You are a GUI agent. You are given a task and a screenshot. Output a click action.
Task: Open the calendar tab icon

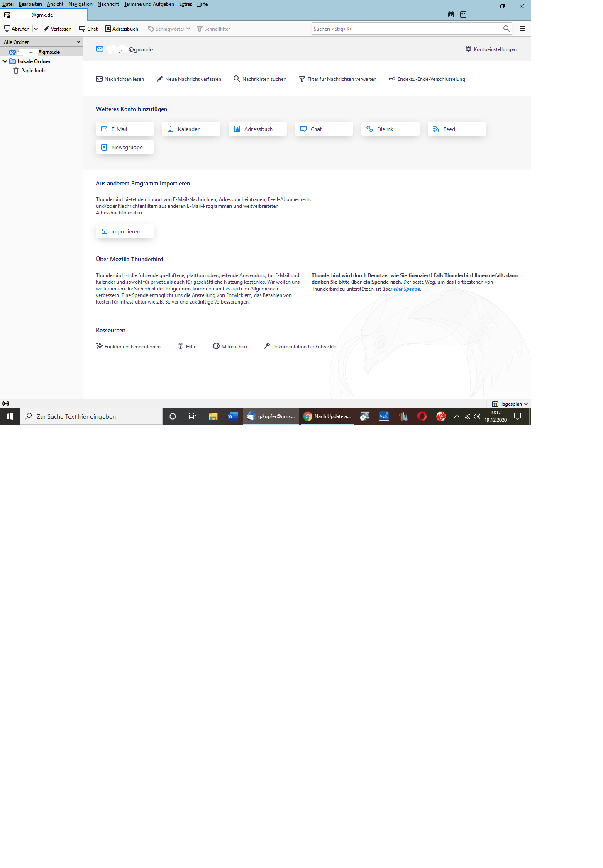[451, 15]
